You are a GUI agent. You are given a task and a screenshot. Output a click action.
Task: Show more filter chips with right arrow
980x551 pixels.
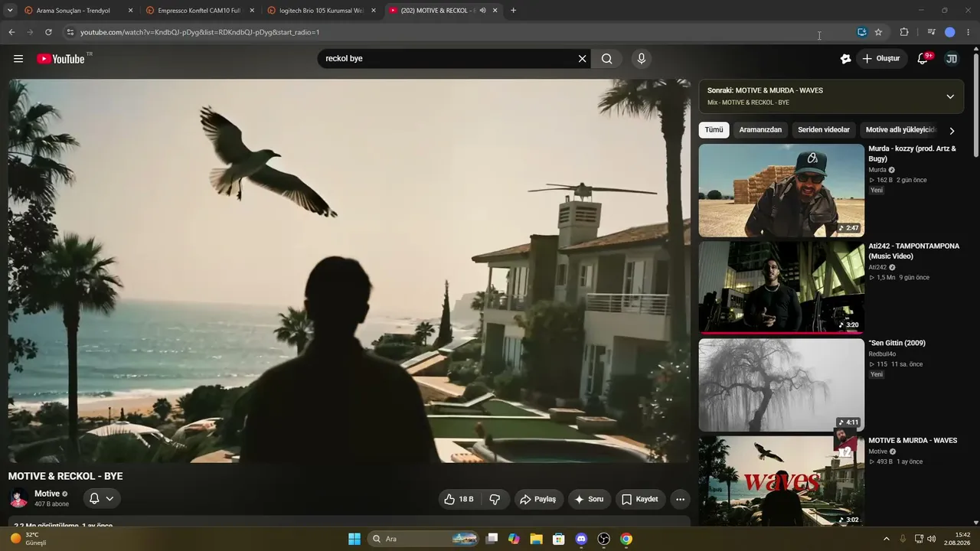(x=952, y=131)
